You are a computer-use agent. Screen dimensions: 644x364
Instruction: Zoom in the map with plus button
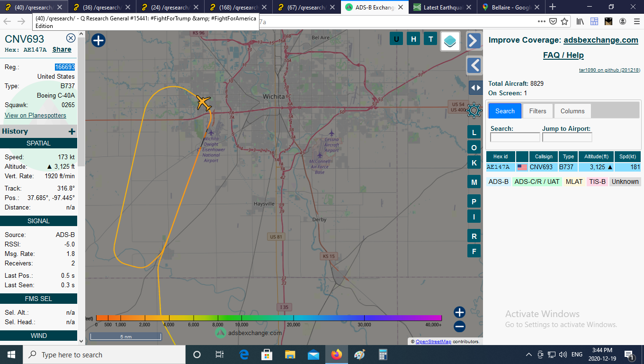pyautogui.click(x=459, y=312)
